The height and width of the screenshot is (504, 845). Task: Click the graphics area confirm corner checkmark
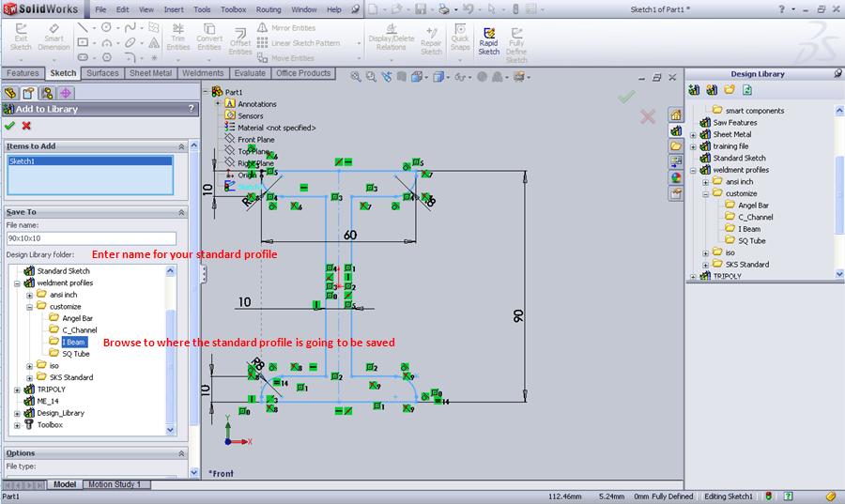[x=626, y=97]
